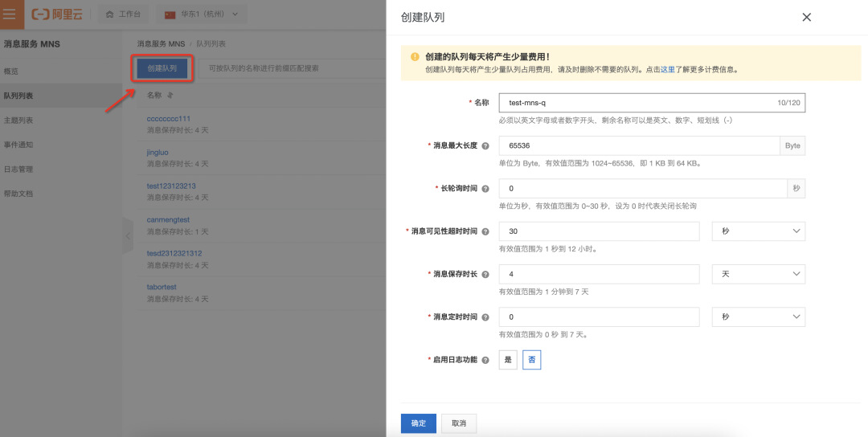Select 否 to disable logging

pos(531,360)
